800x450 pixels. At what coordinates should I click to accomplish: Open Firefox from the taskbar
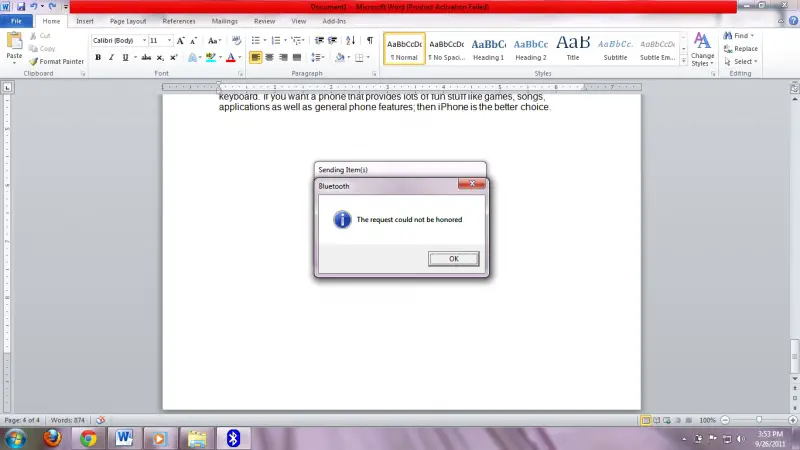pyautogui.click(x=52, y=438)
